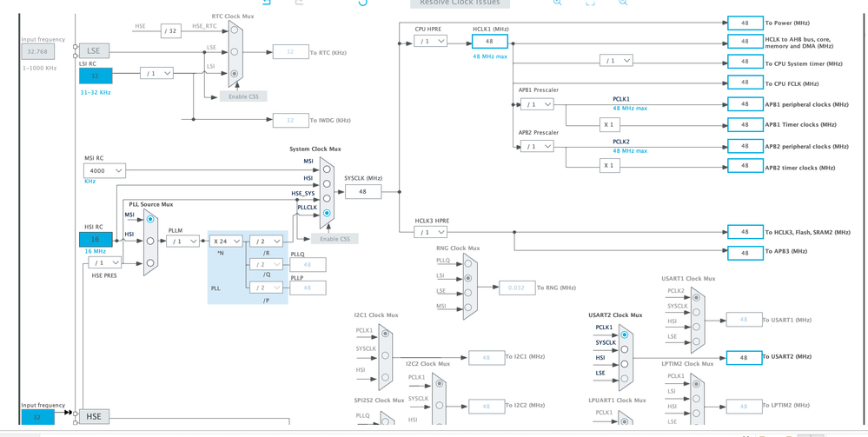Enable CSS under the RTC Clock Mux
Image resolution: width=868 pixels, height=437 pixels.
[243, 96]
